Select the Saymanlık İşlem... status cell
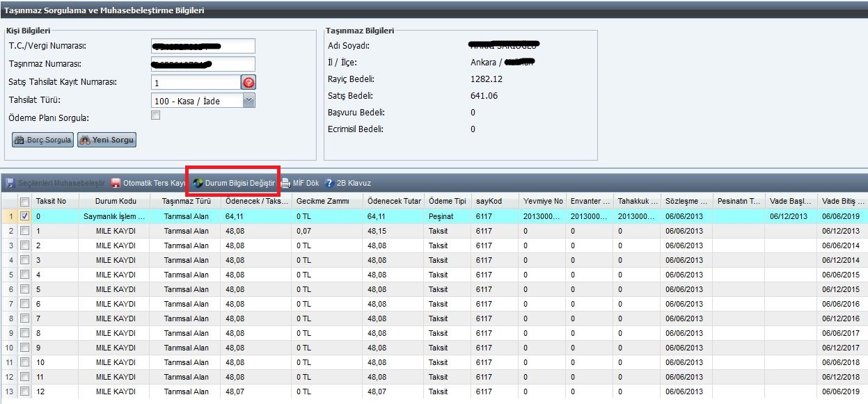Viewport: 868px width, 404px height. [113, 216]
